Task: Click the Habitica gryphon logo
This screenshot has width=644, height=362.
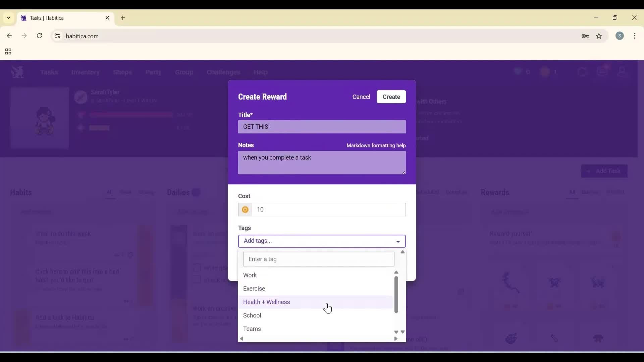Action: (17, 72)
